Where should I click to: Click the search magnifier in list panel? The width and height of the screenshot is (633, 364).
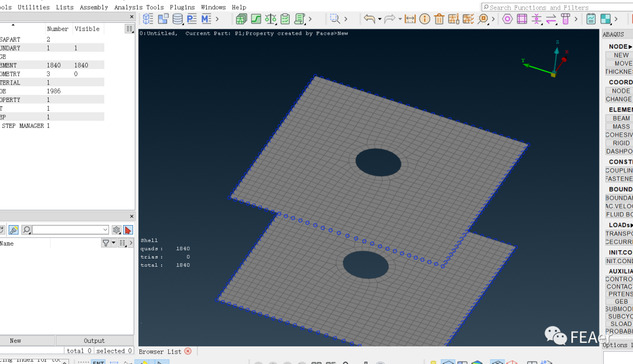click(26, 230)
